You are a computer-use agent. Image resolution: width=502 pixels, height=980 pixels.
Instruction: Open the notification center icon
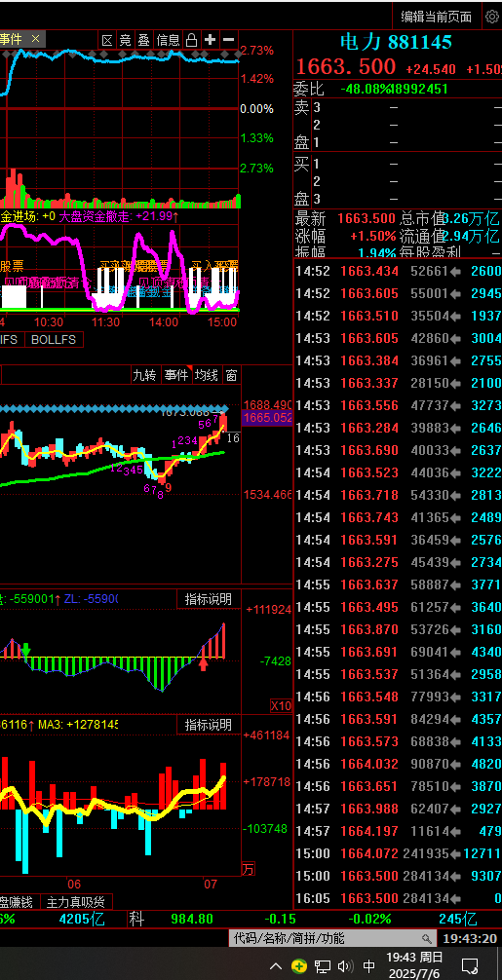[470, 965]
